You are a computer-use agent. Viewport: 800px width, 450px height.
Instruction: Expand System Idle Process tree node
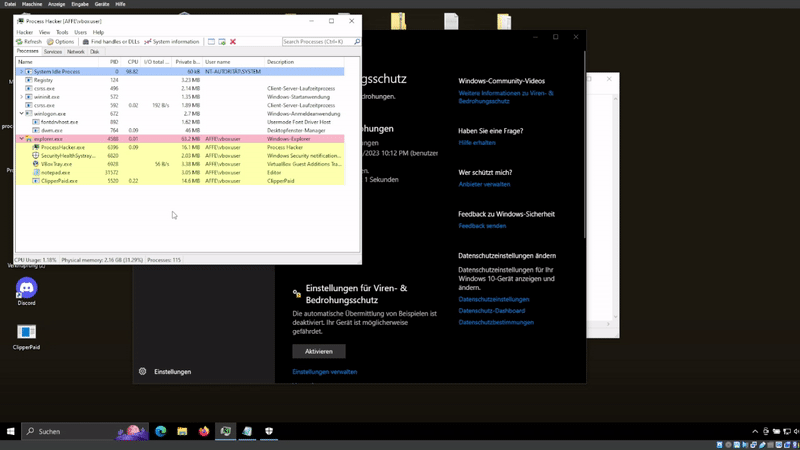[21, 72]
